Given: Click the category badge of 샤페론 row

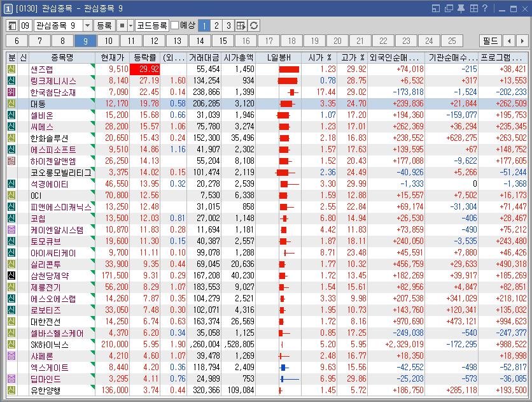Looking at the screenshot, I should 11,355.
